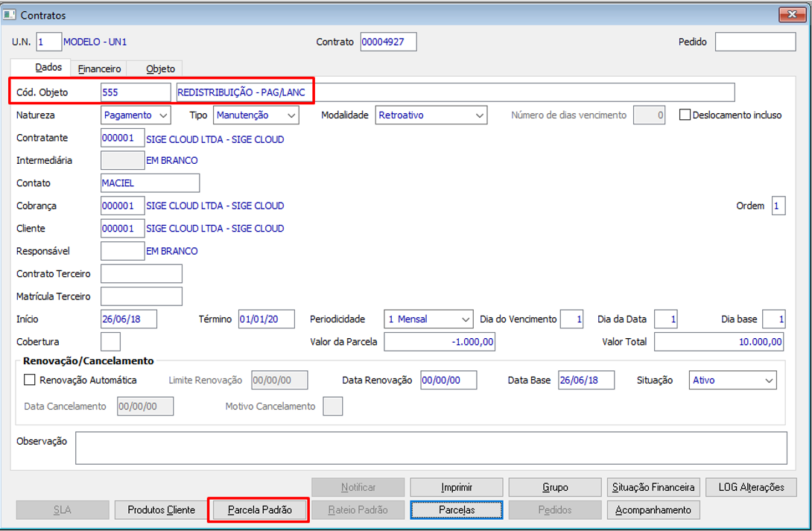812x531 pixels.
Task: Switch to the Financeiro tab
Action: pyautogui.click(x=99, y=69)
